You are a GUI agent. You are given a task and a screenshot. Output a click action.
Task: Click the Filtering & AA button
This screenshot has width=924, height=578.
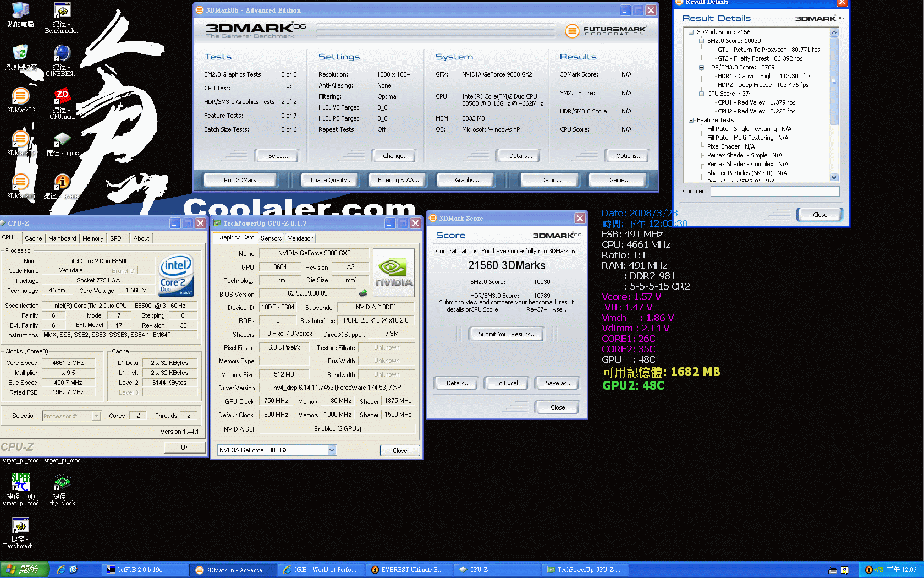398,180
